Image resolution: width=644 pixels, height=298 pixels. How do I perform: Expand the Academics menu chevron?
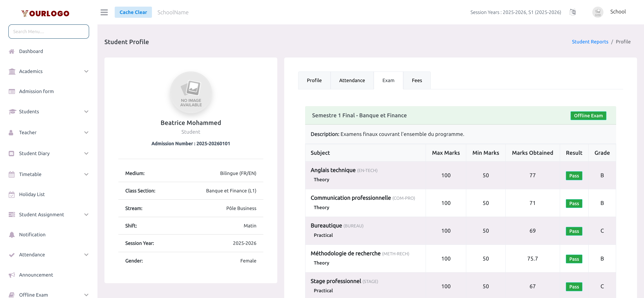[x=86, y=71]
